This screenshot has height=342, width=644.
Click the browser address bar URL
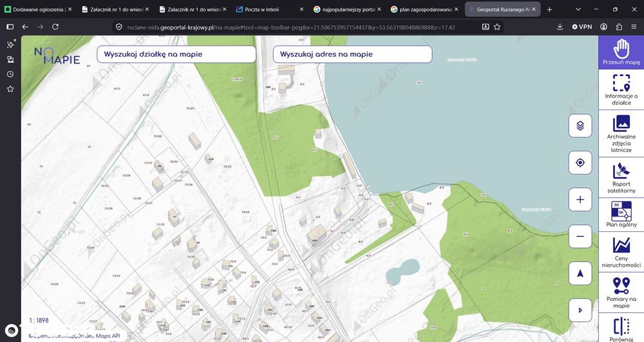(291, 27)
